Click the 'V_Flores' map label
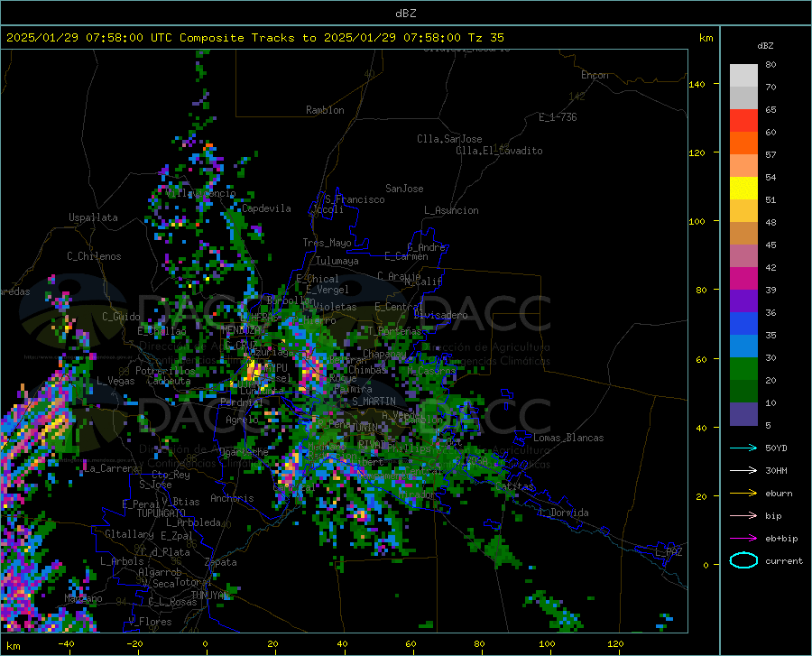This screenshot has width=812, height=656. pyautogui.click(x=150, y=622)
